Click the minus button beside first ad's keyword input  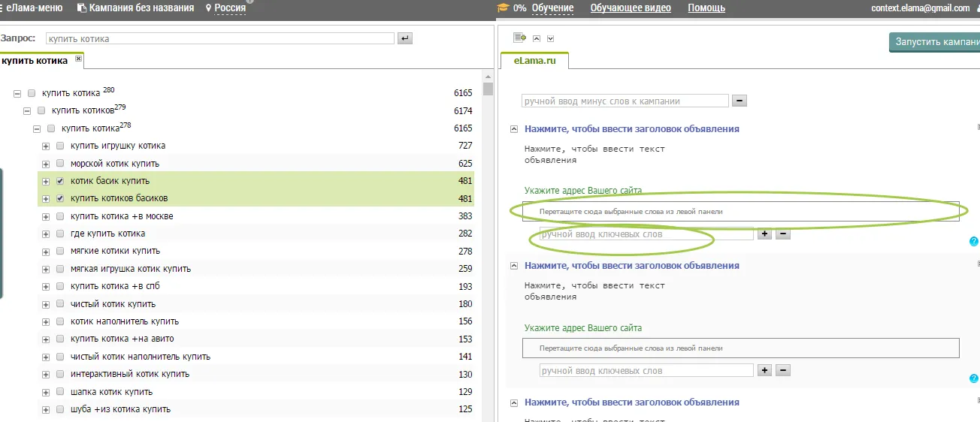click(x=782, y=234)
